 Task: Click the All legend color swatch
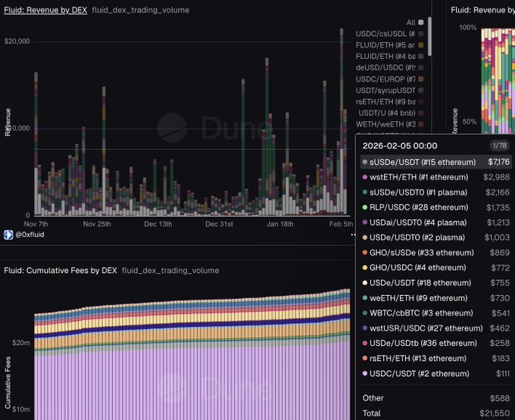pos(421,22)
